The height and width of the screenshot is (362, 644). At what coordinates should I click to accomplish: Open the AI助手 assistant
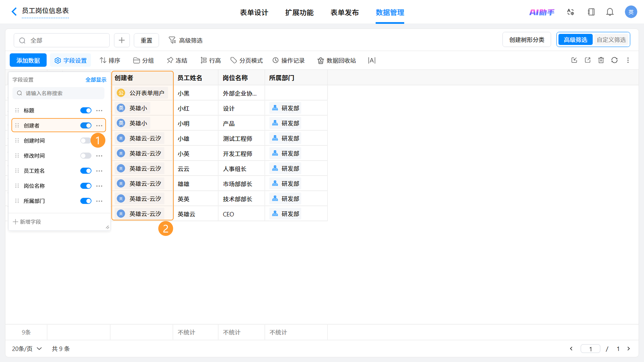click(542, 12)
